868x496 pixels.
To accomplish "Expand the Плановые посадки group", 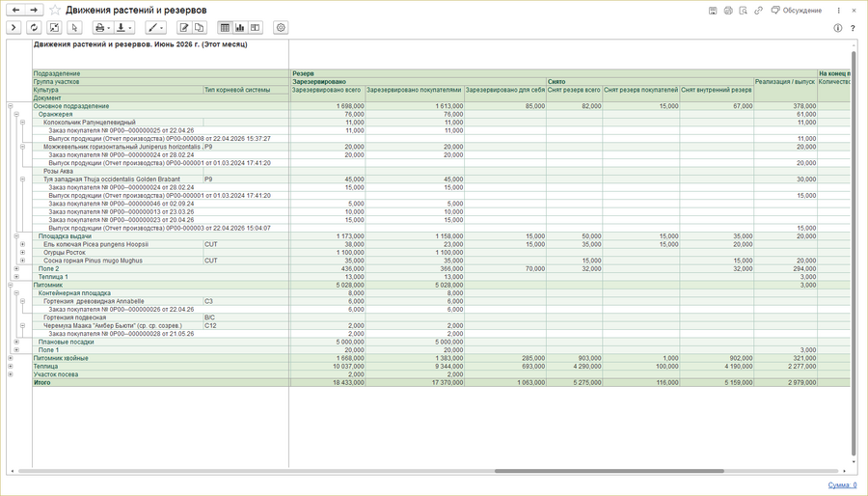I will (16, 342).
